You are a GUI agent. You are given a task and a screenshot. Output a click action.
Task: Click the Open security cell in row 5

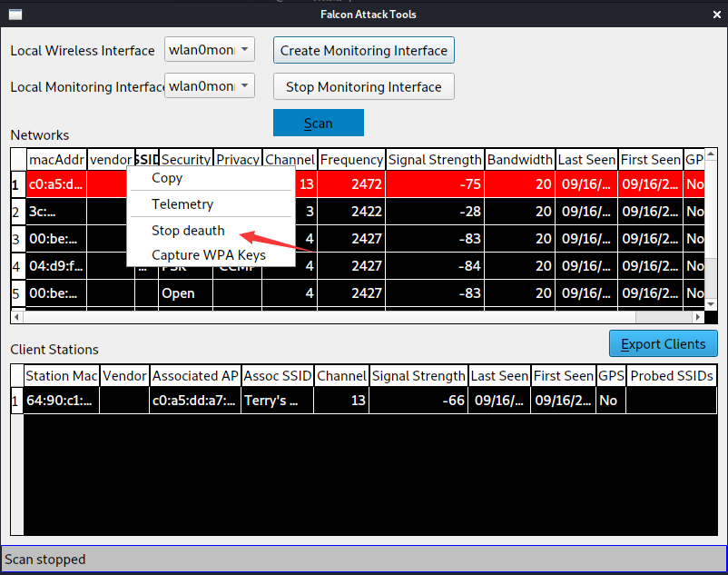(186, 293)
